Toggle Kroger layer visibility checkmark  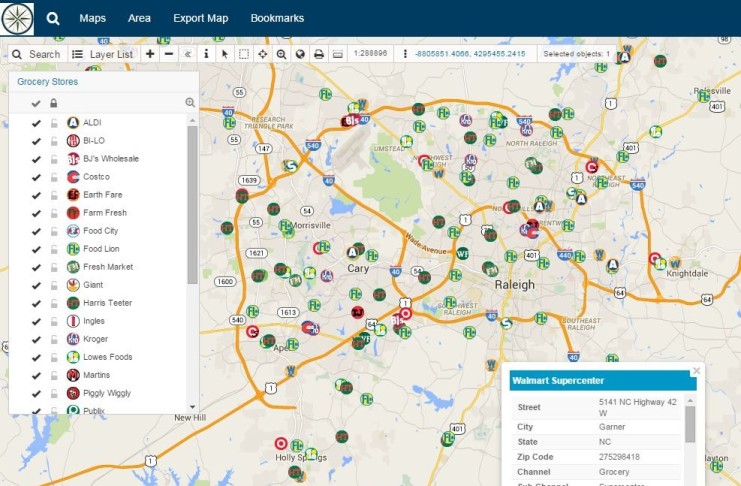point(36,339)
